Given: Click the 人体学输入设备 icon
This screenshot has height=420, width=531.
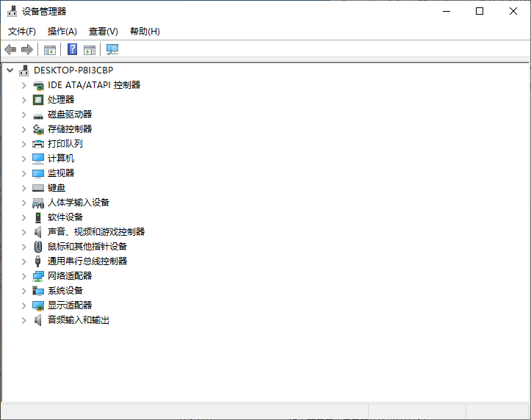Looking at the screenshot, I should 38,203.
